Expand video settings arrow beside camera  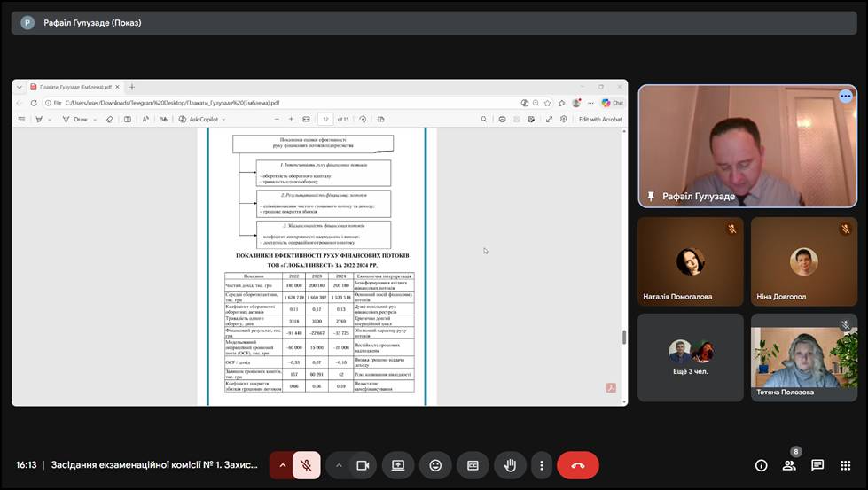[x=339, y=465]
